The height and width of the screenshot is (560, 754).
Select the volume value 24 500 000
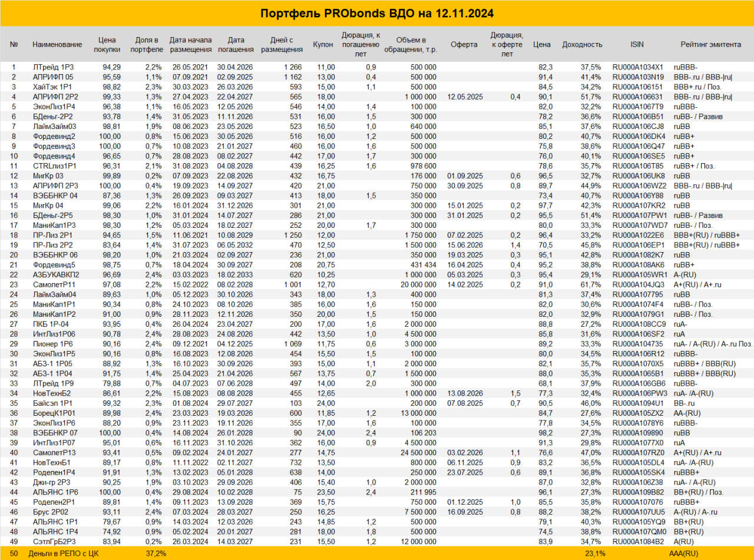point(419,452)
